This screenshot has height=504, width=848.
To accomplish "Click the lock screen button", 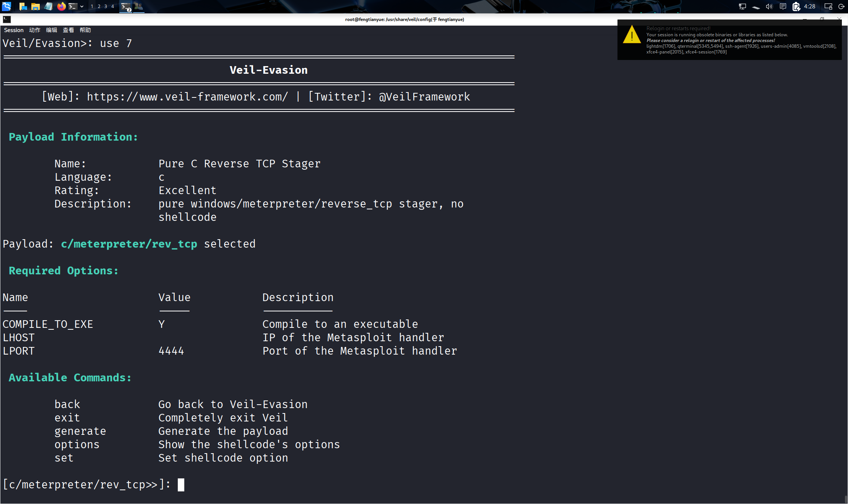I will pos(828,6).
